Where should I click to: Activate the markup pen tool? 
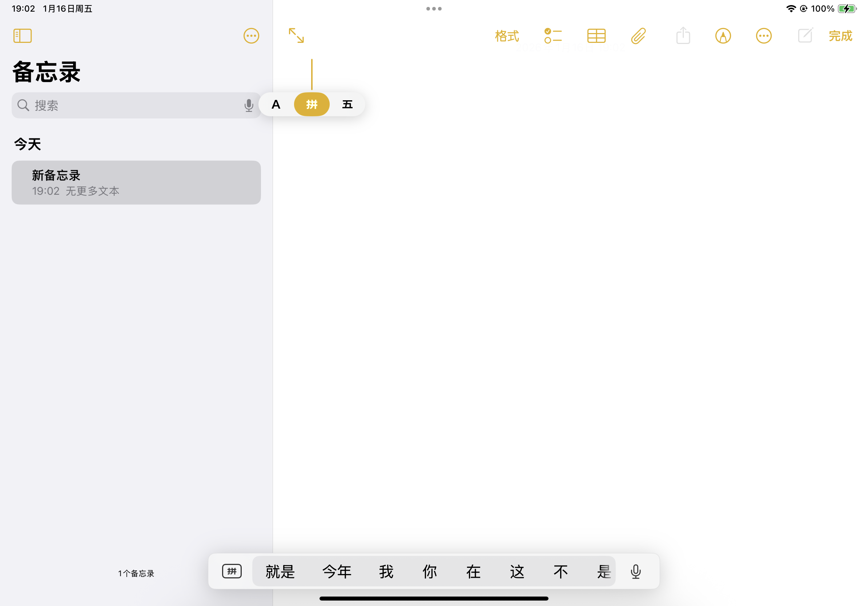click(x=723, y=36)
